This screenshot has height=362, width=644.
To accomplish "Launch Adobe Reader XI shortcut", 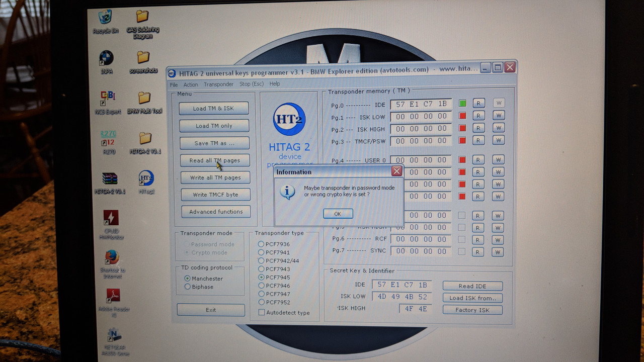I will (x=114, y=304).
